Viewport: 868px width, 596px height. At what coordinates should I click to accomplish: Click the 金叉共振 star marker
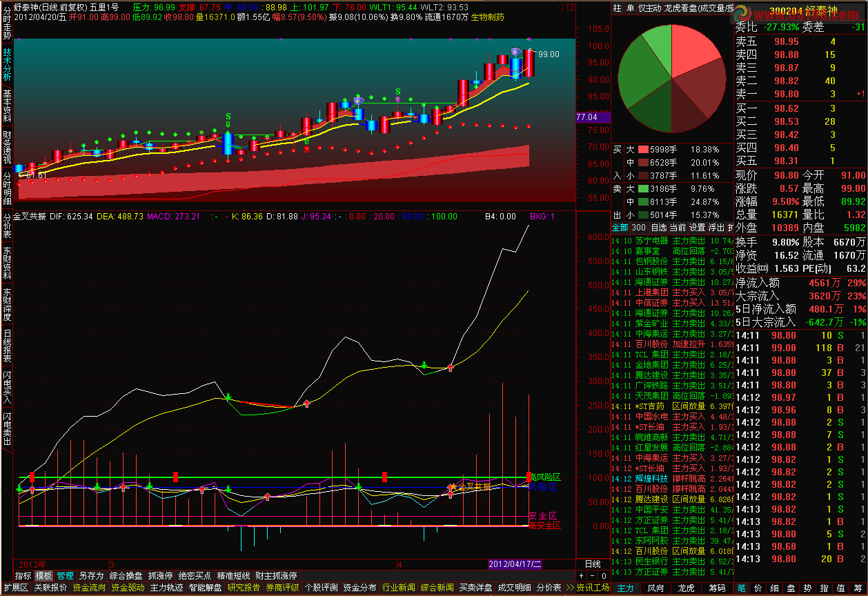click(x=453, y=487)
